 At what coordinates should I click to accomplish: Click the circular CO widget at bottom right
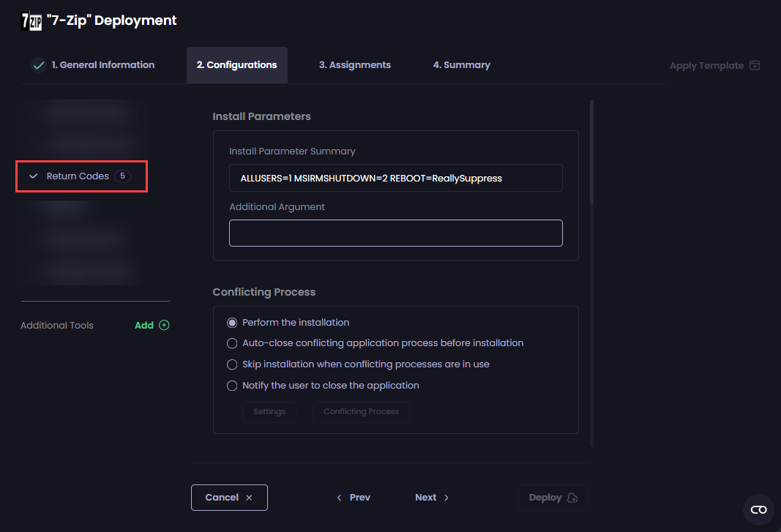pyautogui.click(x=758, y=509)
